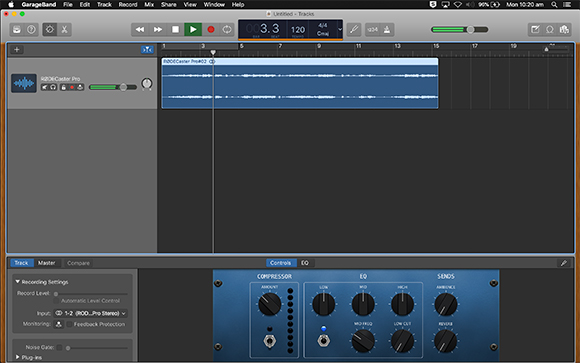Toggle the Catch Playhead button
The height and width of the screenshot is (363, 580).
click(147, 50)
